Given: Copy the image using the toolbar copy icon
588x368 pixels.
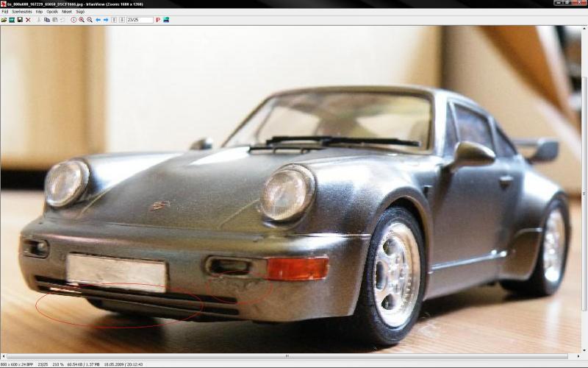Looking at the screenshot, I should [x=46, y=20].
